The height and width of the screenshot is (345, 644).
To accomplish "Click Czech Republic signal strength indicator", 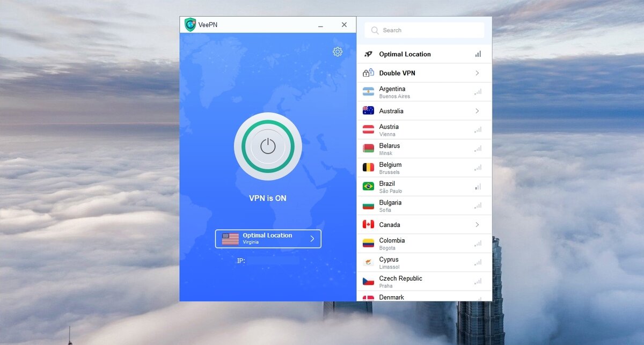I will tap(478, 281).
